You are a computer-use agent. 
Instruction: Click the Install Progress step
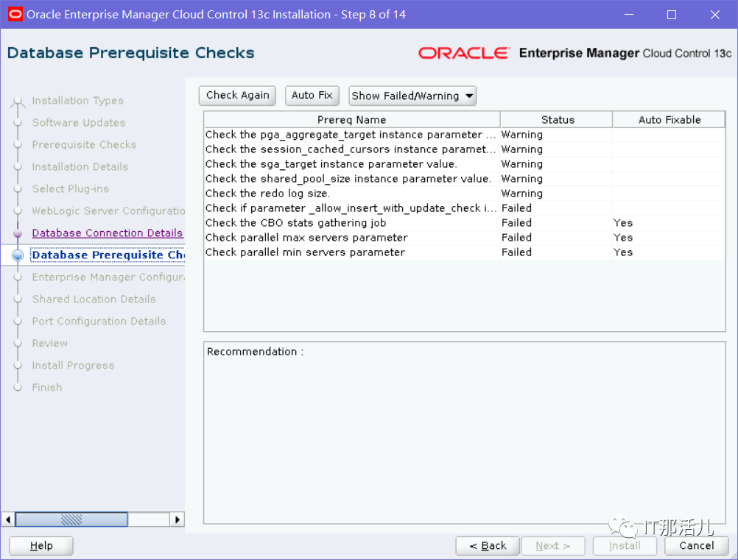pos(73,366)
